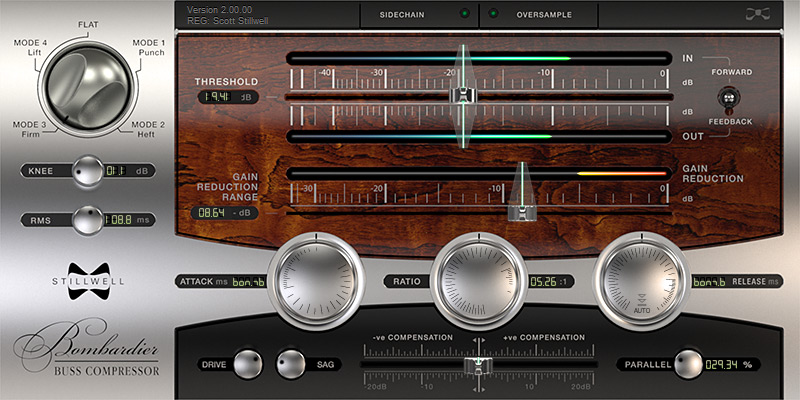The image size is (800, 400).
Task: Click the gain reduction range slider handle
Action: (522, 211)
